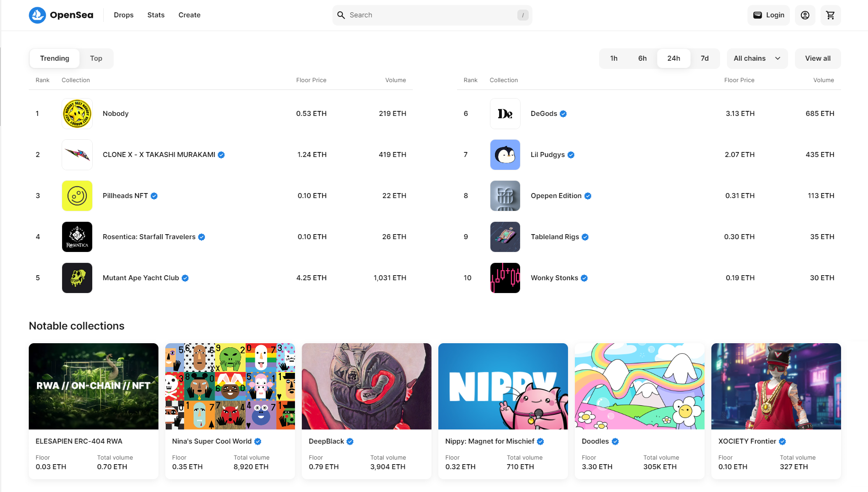Click the Rosentica collection avatar
The width and height of the screenshot is (868, 492).
pos(77,237)
